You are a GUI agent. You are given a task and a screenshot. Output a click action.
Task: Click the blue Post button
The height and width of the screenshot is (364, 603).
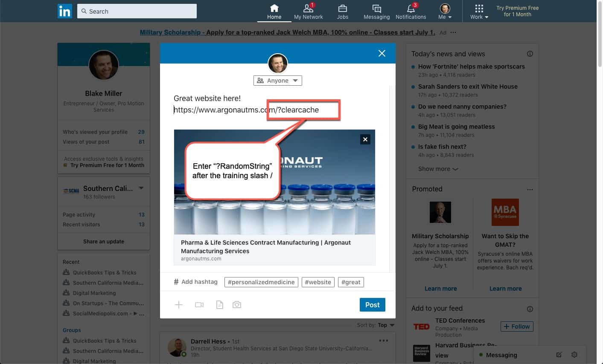pos(372,305)
